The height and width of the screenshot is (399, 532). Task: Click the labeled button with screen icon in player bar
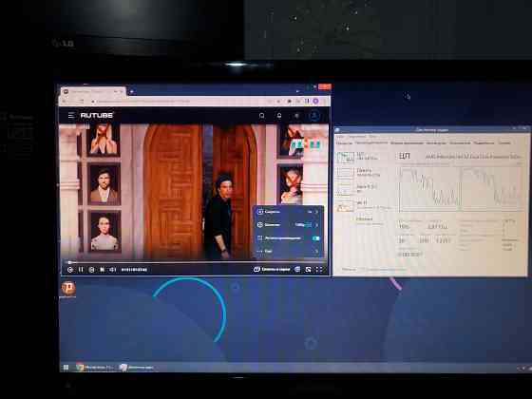[272, 269]
